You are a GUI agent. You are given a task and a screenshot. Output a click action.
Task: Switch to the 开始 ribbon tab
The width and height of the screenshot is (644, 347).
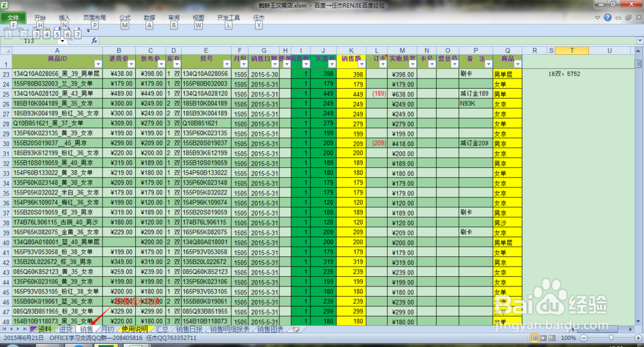(x=40, y=17)
